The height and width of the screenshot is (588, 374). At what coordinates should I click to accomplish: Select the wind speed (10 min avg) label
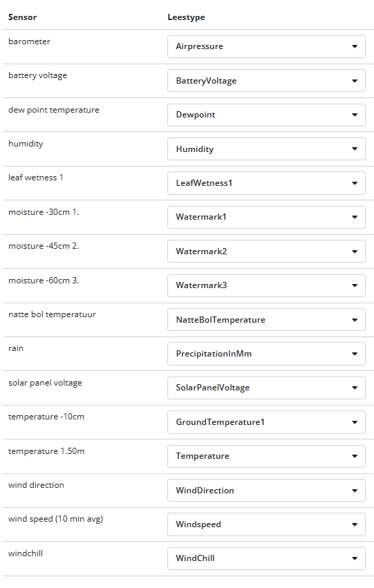tap(55, 519)
